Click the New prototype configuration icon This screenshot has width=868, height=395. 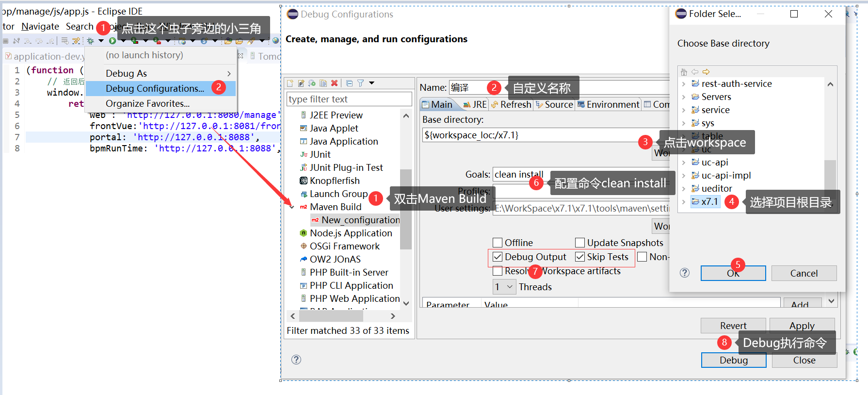(x=301, y=83)
